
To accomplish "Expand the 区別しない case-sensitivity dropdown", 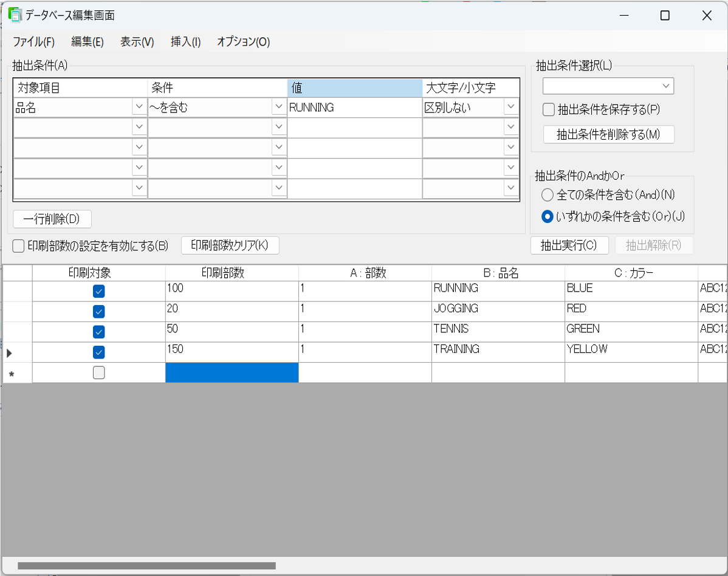I will pyautogui.click(x=510, y=108).
